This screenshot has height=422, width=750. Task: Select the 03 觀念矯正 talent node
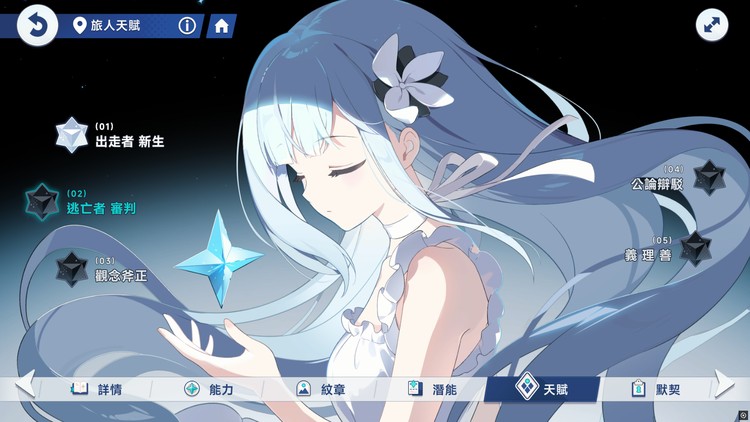coord(71,268)
